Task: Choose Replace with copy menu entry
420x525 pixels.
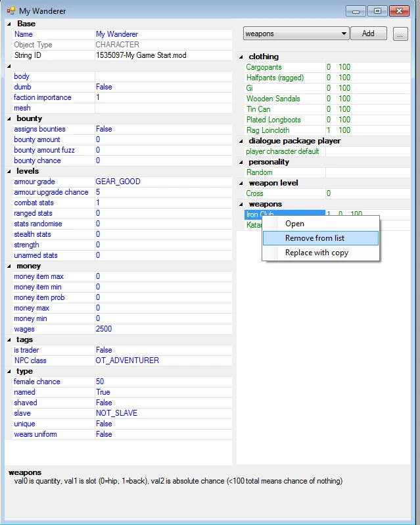Action: [321, 253]
